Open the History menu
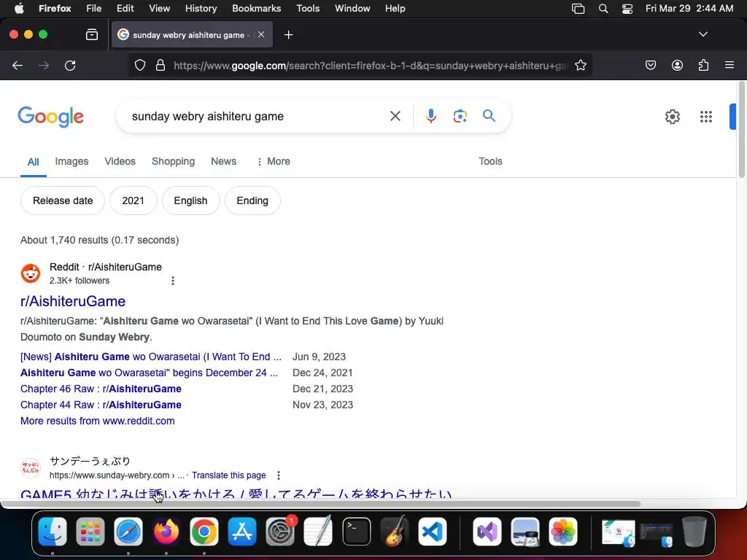The height and width of the screenshot is (560, 747). [x=201, y=9]
